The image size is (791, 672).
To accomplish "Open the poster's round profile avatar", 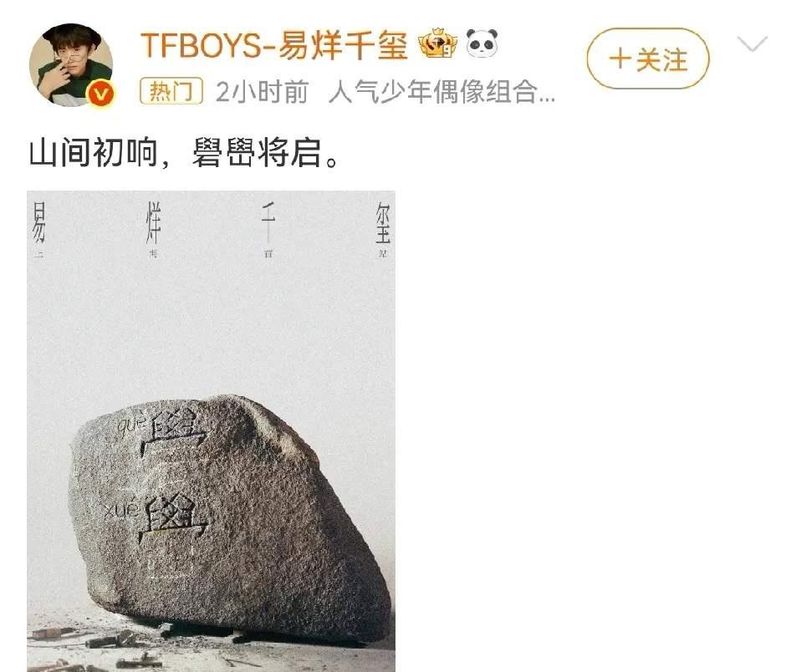I will click(71, 64).
